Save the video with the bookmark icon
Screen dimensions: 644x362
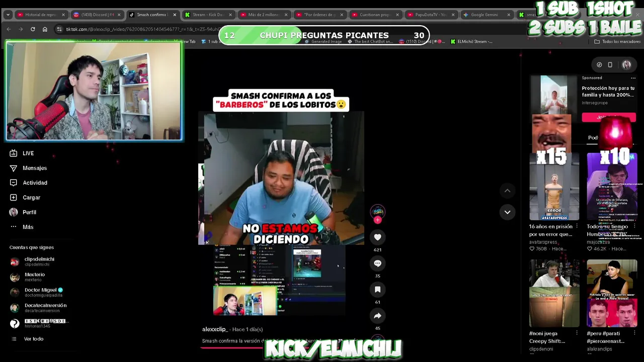pos(377,289)
